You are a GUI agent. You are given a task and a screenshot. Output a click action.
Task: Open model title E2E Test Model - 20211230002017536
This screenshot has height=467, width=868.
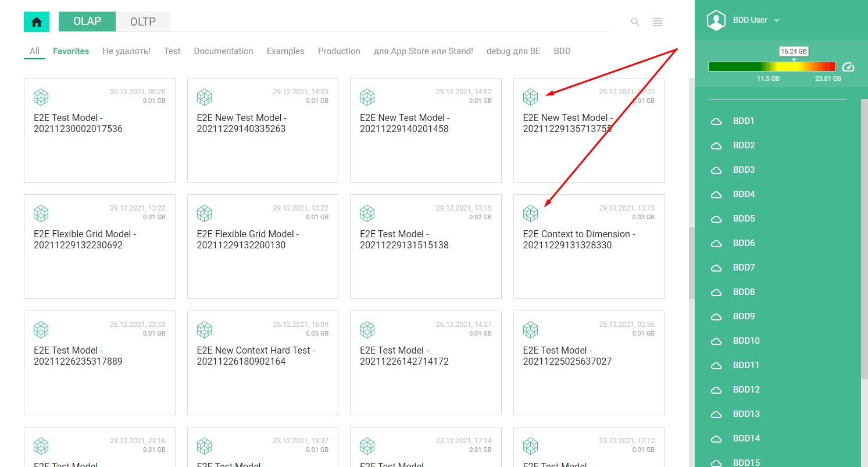(x=78, y=123)
